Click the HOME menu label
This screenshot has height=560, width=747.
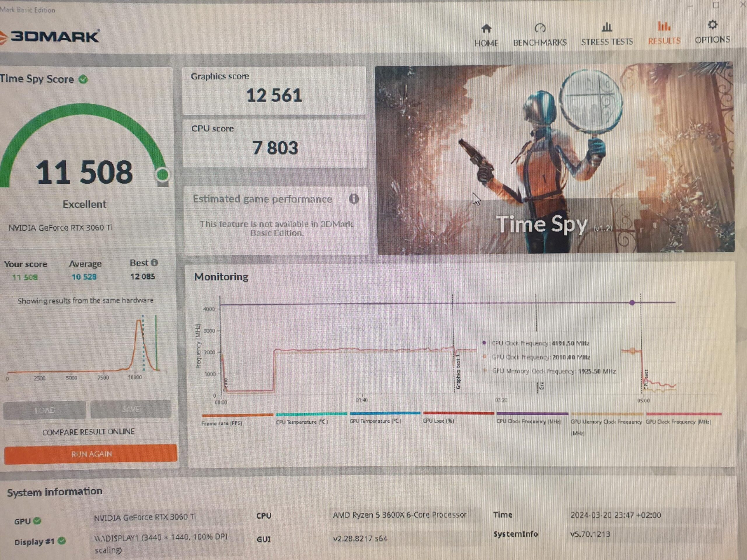pyautogui.click(x=486, y=43)
